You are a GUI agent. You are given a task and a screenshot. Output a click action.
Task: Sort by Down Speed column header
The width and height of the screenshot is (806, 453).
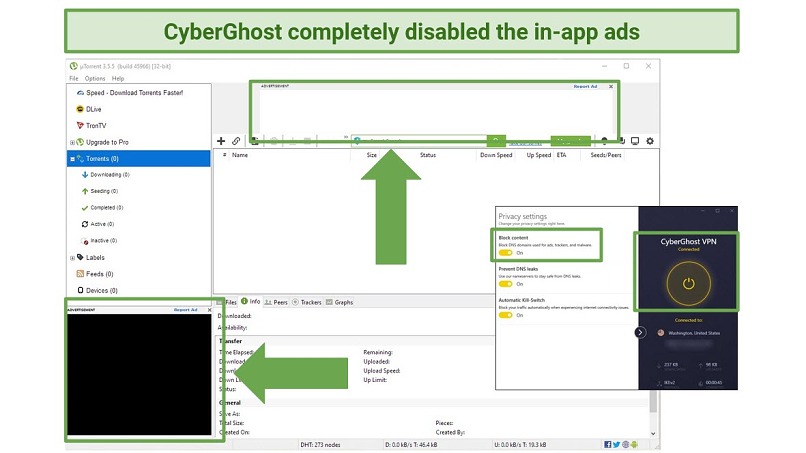pyautogui.click(x=496, y=155)
